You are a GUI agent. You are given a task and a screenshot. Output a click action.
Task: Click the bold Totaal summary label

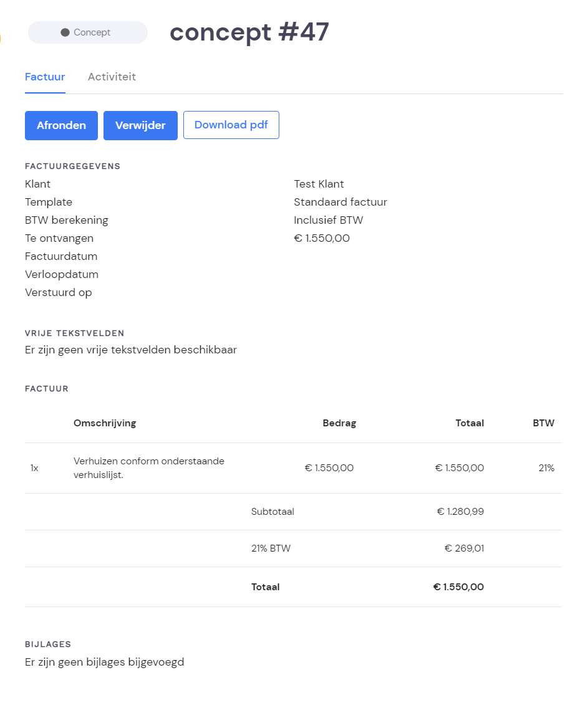(x=265, y=587)
